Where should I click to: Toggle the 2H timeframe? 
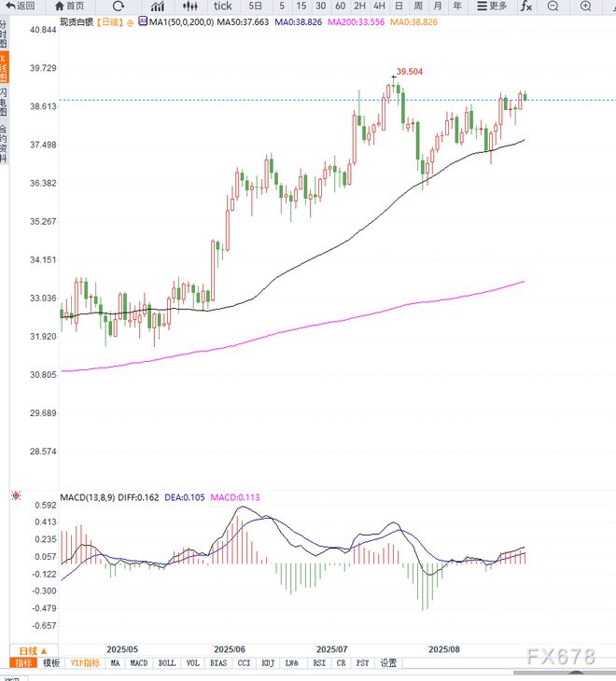(359, 6)
